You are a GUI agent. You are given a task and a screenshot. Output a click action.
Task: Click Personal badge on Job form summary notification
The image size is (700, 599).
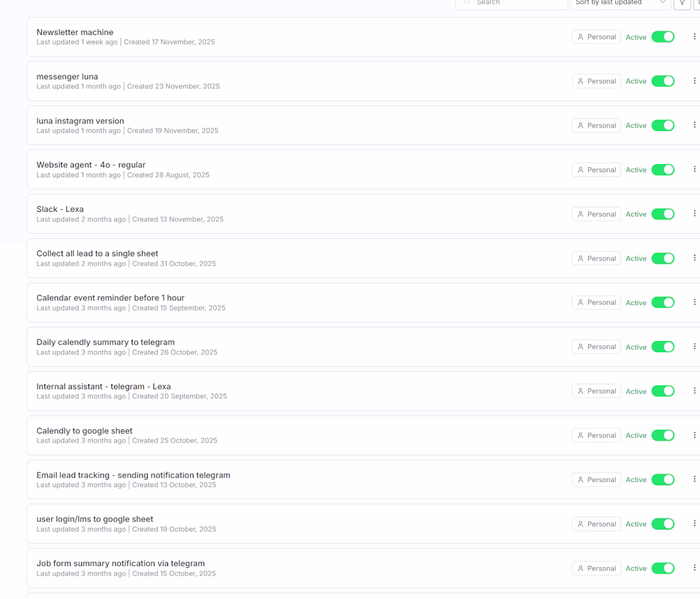(x=596, y=568)
